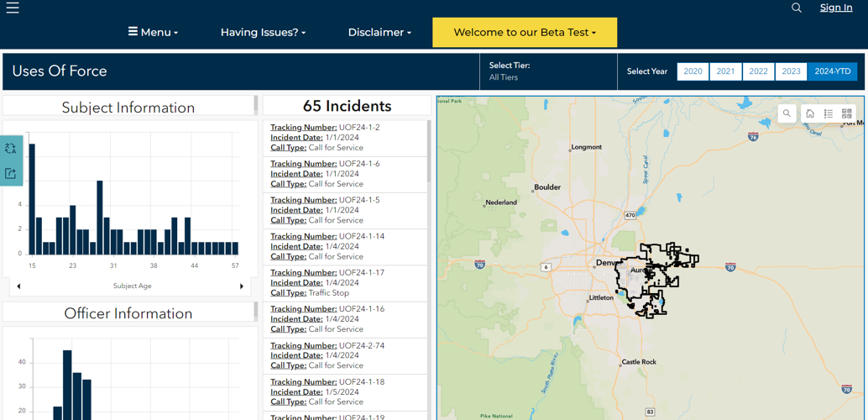The width and height of the screenshot is (868, 420).
Task: Click the site search magnifier icon
Action: (796, 8)
